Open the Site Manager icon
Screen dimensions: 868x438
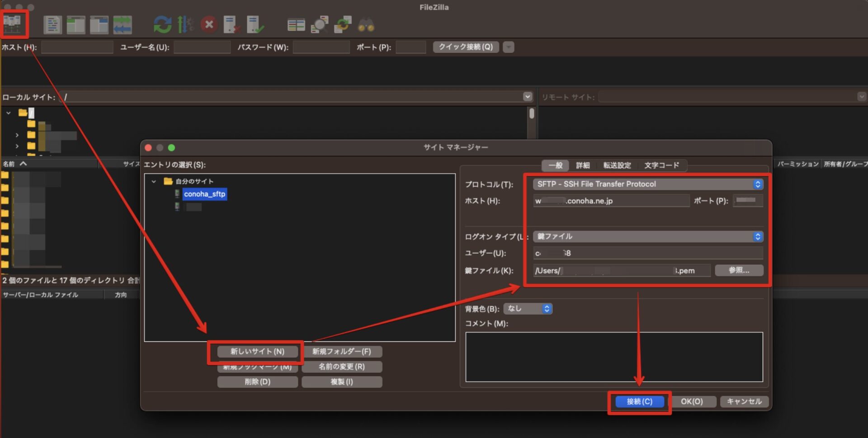[14, 25]
